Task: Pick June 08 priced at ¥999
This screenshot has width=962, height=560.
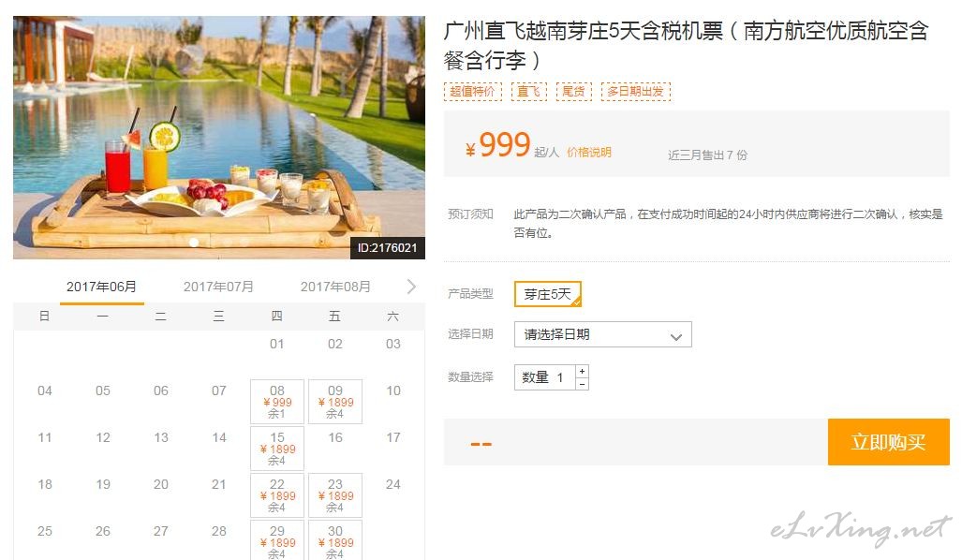Action: (x=277, y=402)
